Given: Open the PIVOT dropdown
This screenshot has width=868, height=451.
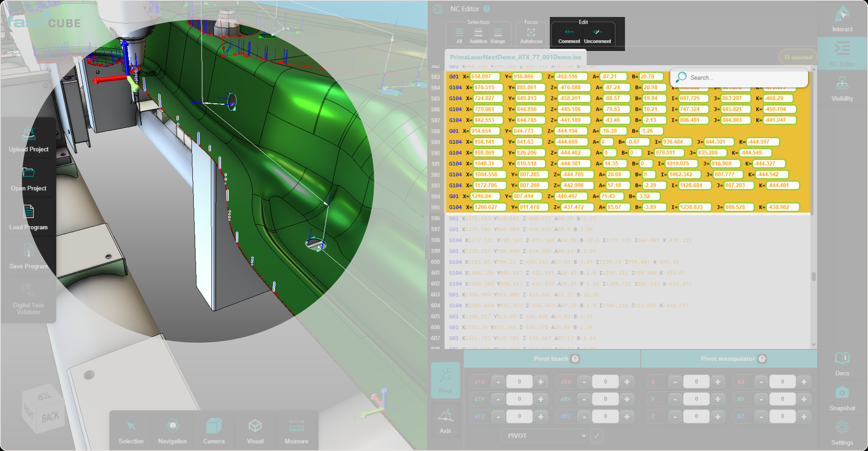Looking at the screenshot, I should [x=544, y=436].
